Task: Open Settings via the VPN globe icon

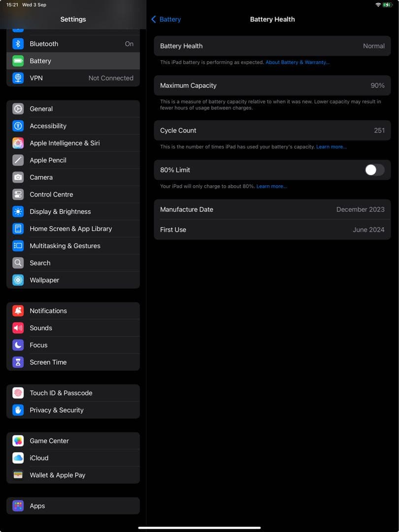Action: tap(18, 78)
